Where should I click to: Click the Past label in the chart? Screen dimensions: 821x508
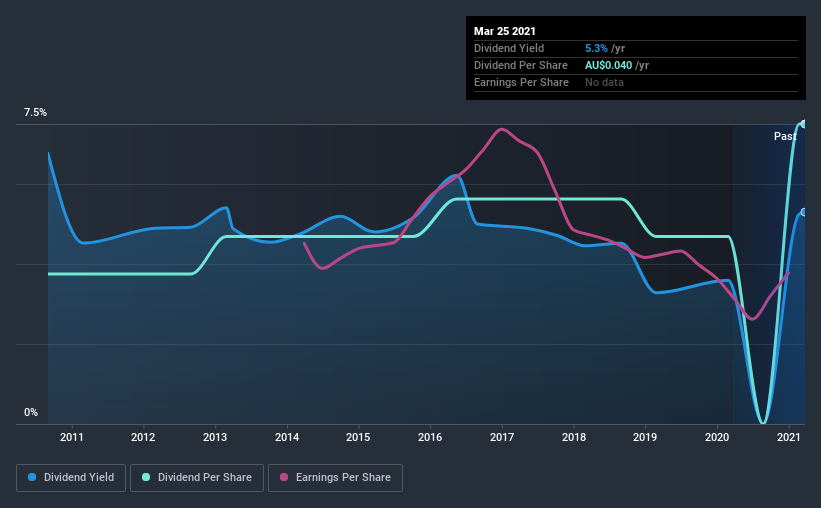tap(785, 136)
